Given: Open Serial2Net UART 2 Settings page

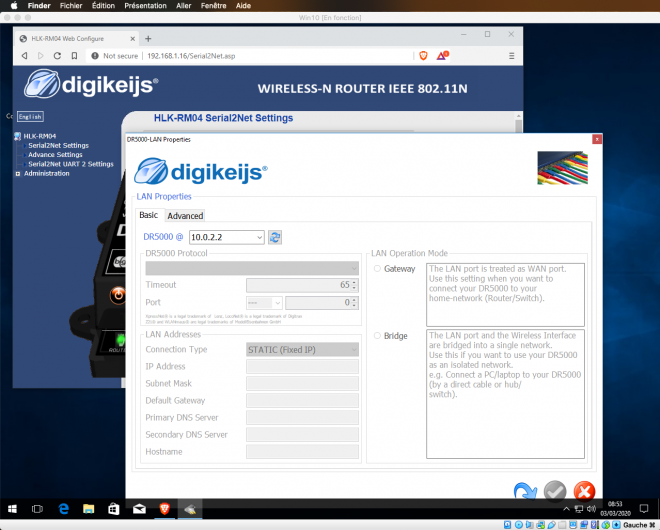Looking at the screenshot, I should (x=71, y=164).
